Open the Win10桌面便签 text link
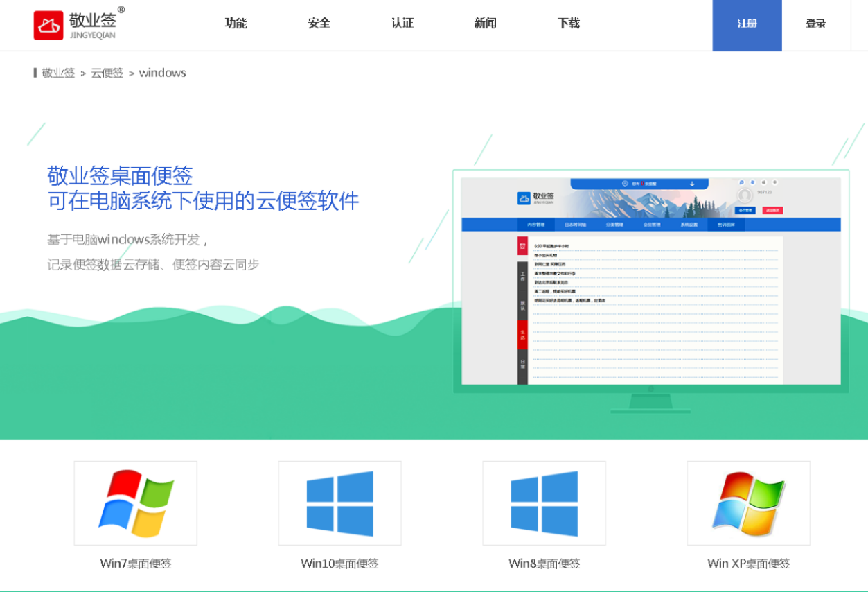Viewport: 868px width, 592px height. [x=339, y=564]
